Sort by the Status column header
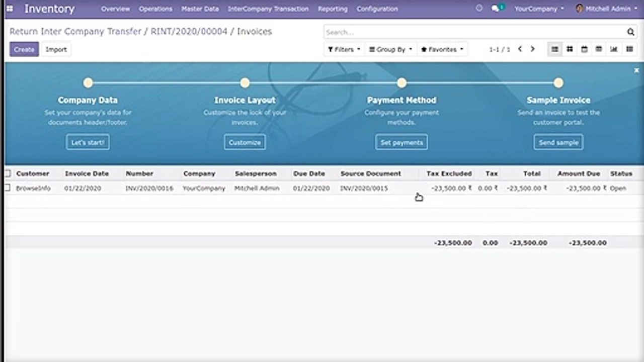Image resolution: width=644 pixels, height=362 pixels. pos(621,173)
